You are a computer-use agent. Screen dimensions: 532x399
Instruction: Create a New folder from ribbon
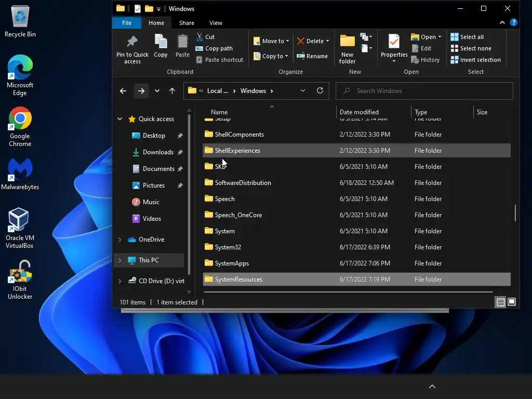[347, 49]
